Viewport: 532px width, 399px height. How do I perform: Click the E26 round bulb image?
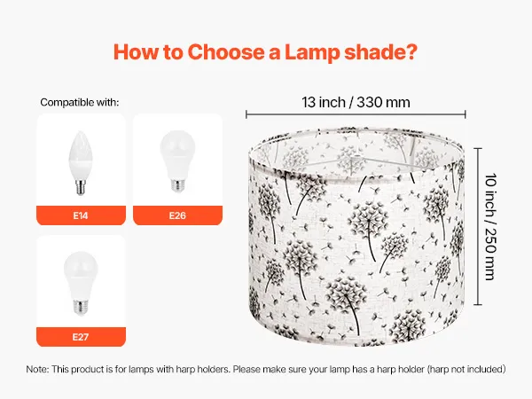coord(177,161)
